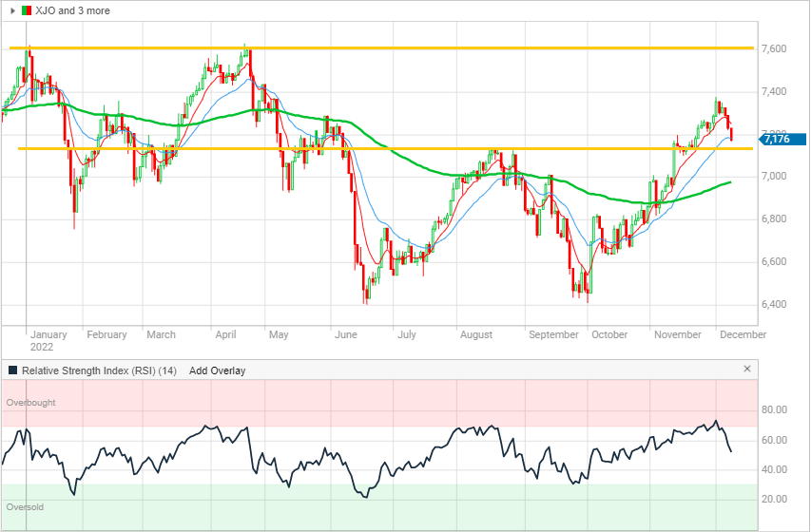Click the 80.00 RSI axis label
This screenshot has width=811, height=532.
click(x=776, y=410)
